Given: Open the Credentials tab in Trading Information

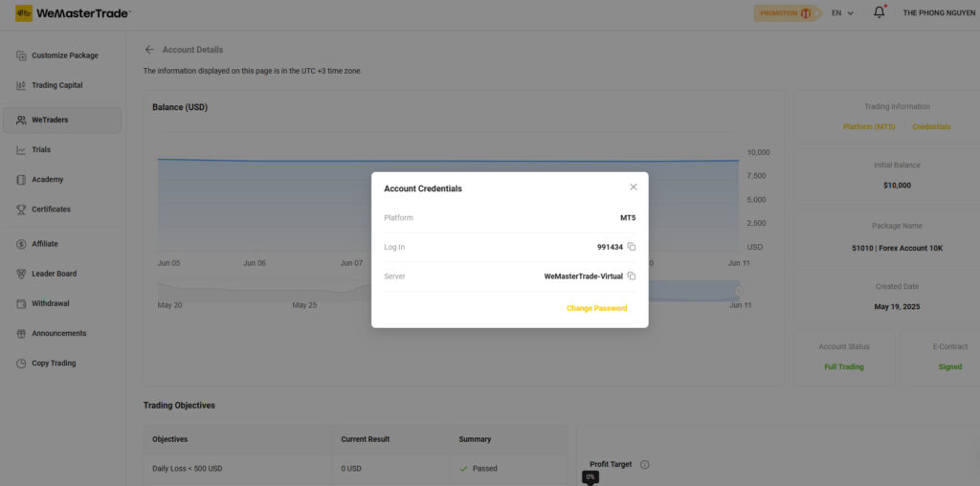Looking at the screenshot, I should tap(931, 126).
